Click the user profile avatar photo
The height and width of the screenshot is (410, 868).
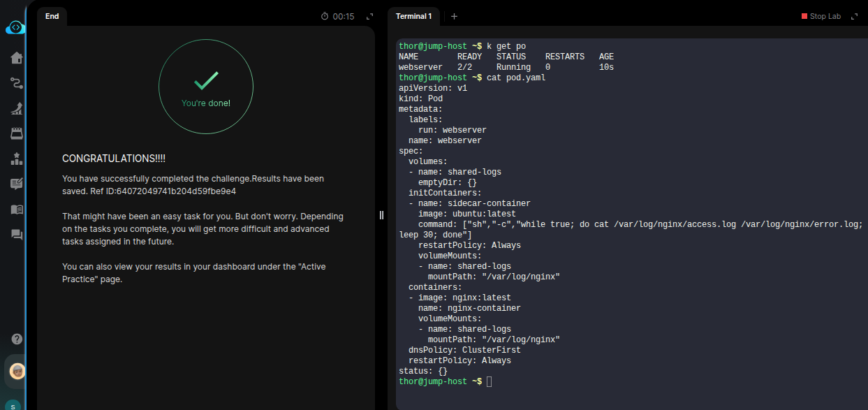click(x=17, y=371)
